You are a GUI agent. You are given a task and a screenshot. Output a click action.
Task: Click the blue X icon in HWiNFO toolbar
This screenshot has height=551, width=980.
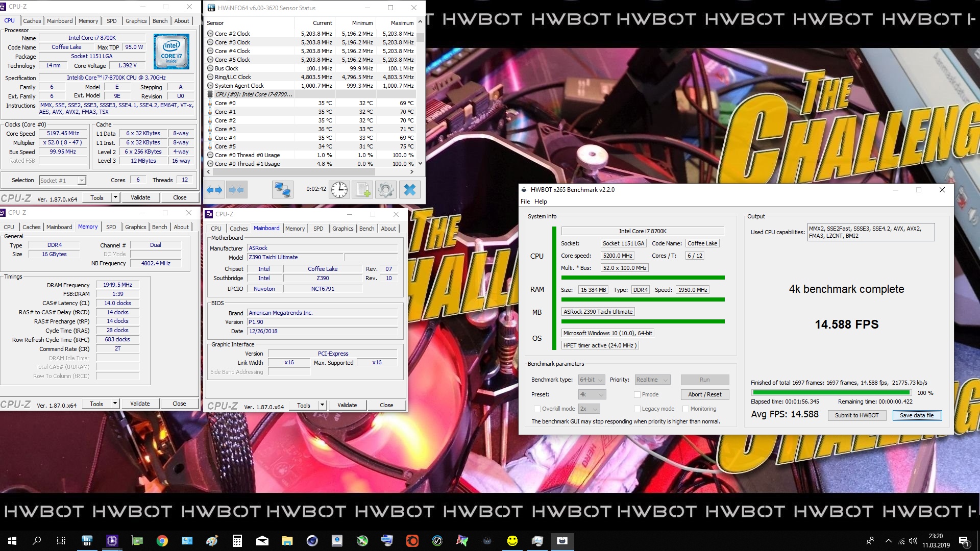[409, 190]
